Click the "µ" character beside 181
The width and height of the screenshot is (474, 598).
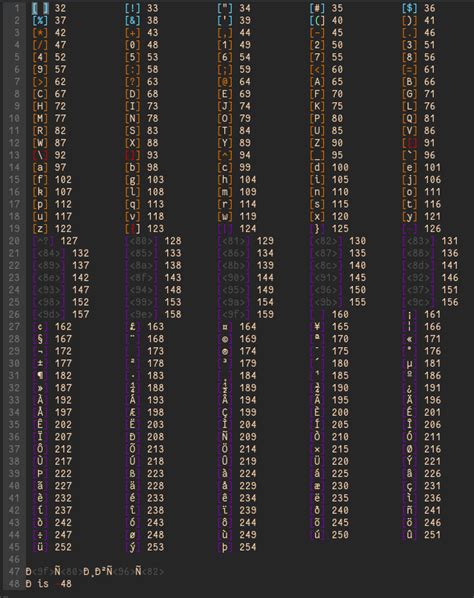pyautogui.click(x=409, y=363)
